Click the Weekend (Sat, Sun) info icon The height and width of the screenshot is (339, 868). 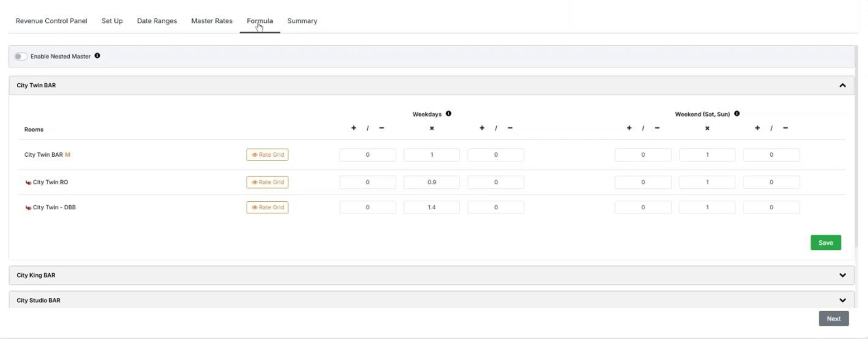coord(737,114)
